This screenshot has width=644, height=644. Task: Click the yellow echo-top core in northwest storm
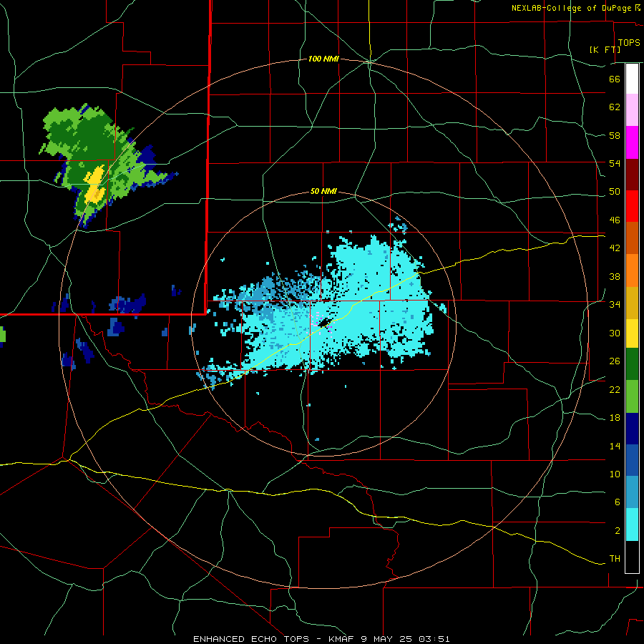(x=95, y=184)
